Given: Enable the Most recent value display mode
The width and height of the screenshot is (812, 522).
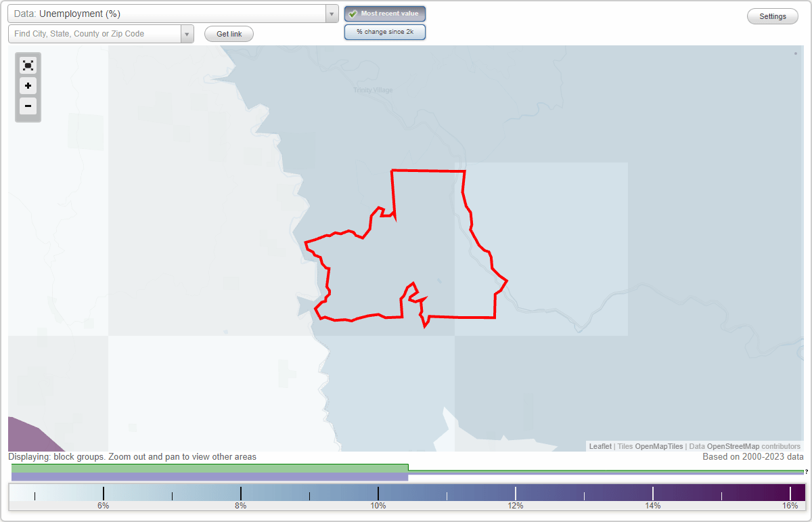Looking at the screenshot, I should point(384,14).
